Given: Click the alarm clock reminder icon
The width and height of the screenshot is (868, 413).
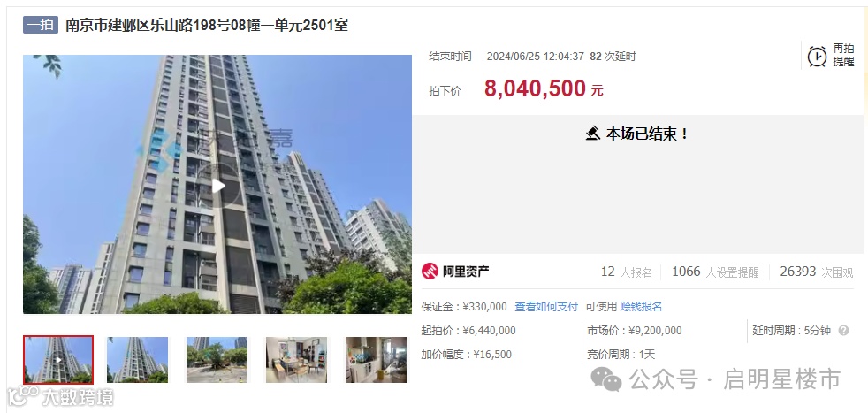Looking at the screenshot, I should coord(817,56).
